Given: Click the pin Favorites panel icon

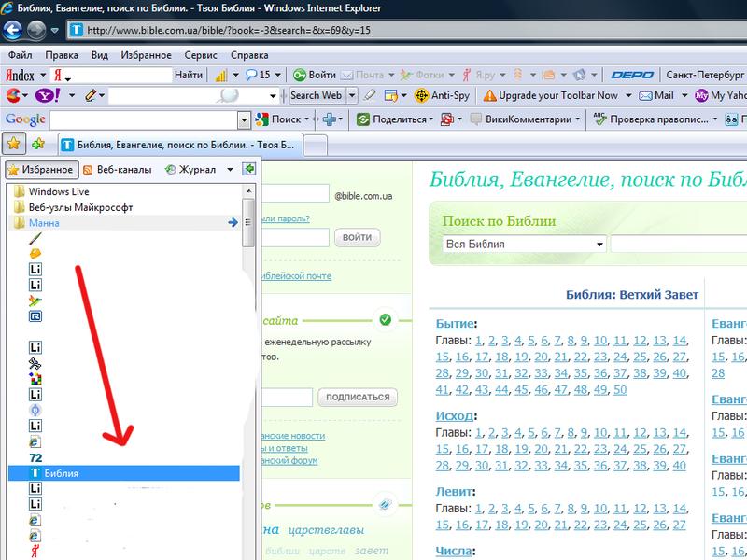Looking at the screenshot, I should tap(248, 169).
